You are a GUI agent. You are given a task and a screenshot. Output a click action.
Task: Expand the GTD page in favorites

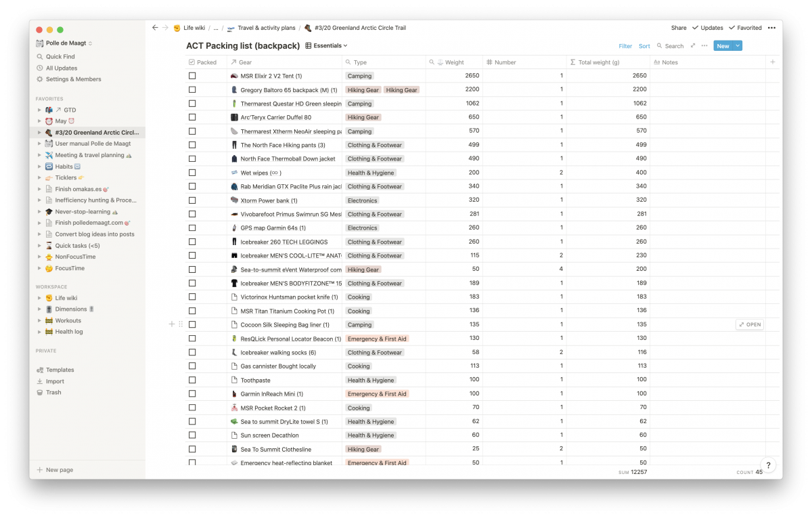pyautogui.click(x=39, y=110)
